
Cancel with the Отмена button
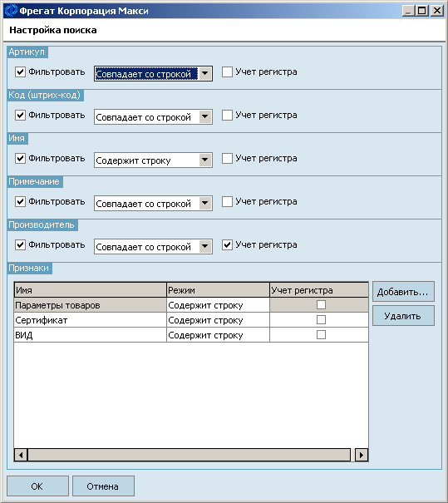point(103,486)
